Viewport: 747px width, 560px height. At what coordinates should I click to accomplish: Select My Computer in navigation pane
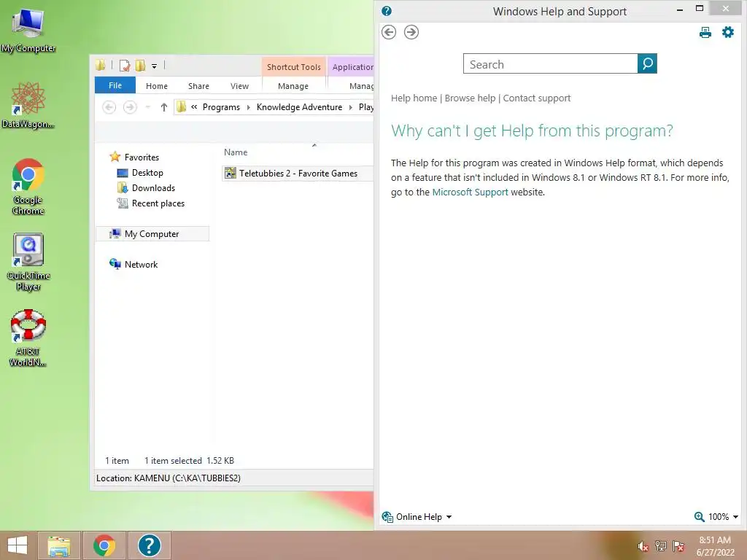tap(152, 234)
